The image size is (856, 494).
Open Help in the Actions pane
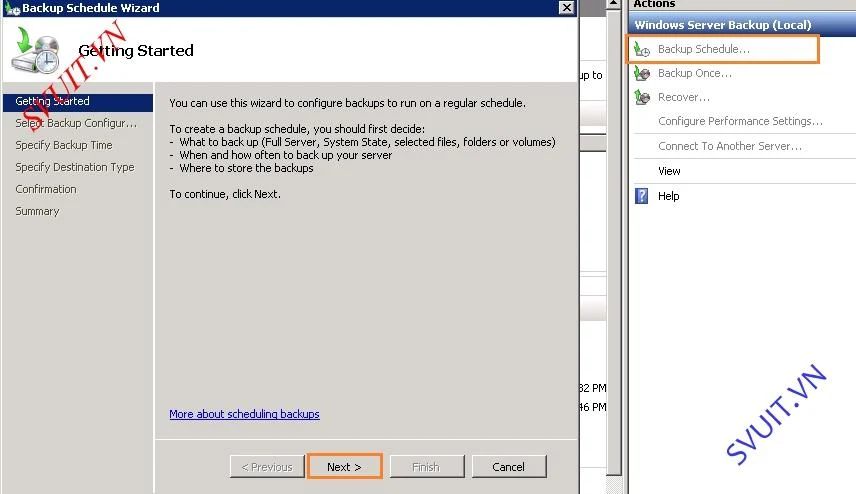pos(668,196)
